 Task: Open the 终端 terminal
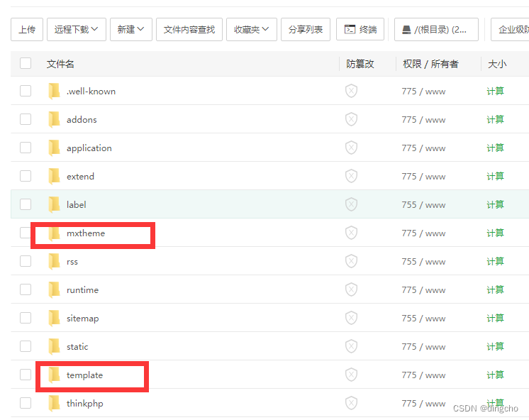[x=360, y=29]
